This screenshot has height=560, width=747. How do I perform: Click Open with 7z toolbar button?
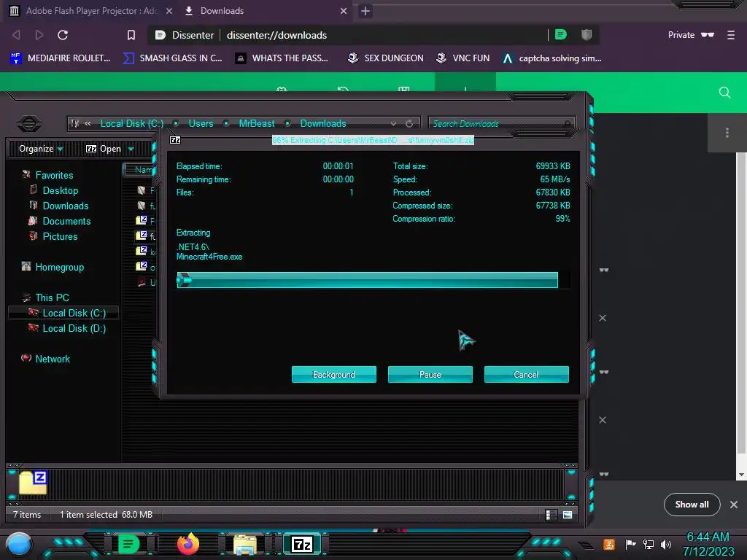click(x=104, y=149)
